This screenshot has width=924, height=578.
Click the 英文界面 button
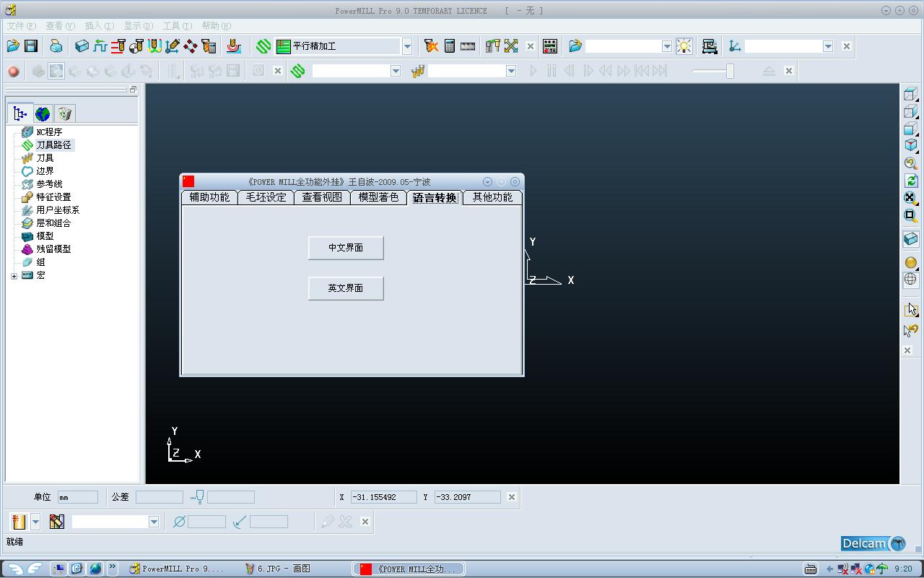coord(346,288)
